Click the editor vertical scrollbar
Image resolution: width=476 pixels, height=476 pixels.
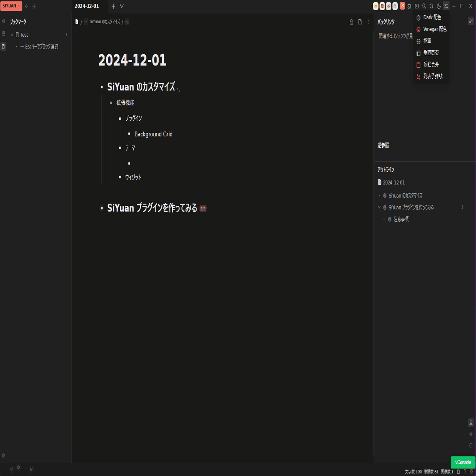[x=373, y=243]
